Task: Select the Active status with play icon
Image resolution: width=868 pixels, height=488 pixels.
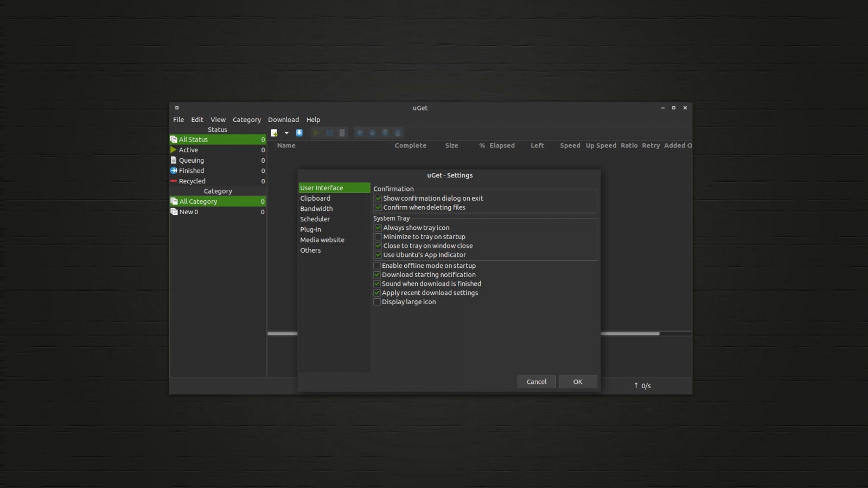Action: (x=188, y=150)
